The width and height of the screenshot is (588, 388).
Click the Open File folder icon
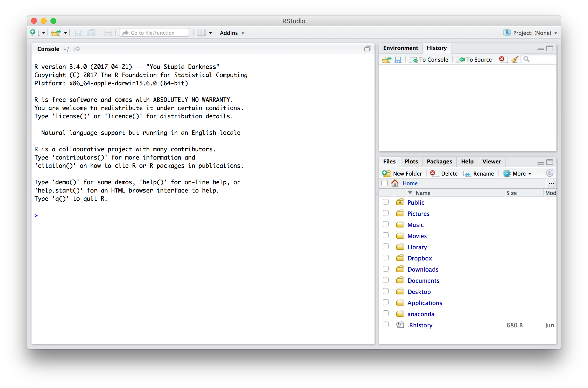[x=56, y=33]
